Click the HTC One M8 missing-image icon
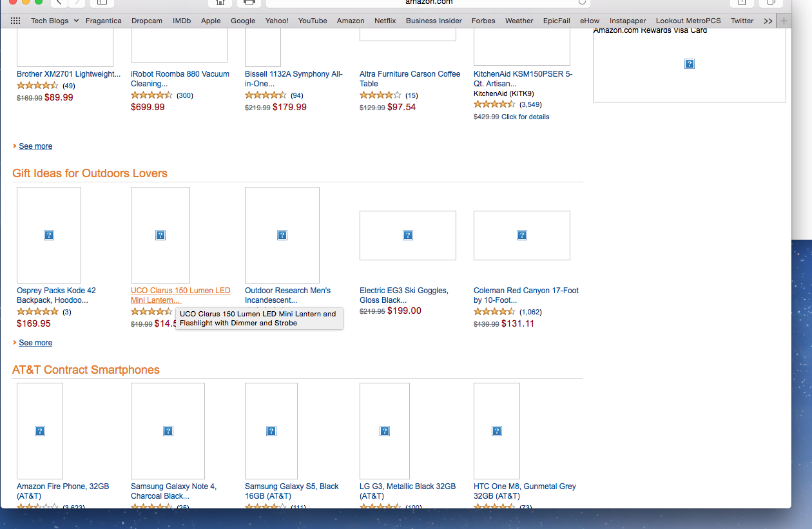Screen dimensions: 812x529 click(x=497, y=431)
